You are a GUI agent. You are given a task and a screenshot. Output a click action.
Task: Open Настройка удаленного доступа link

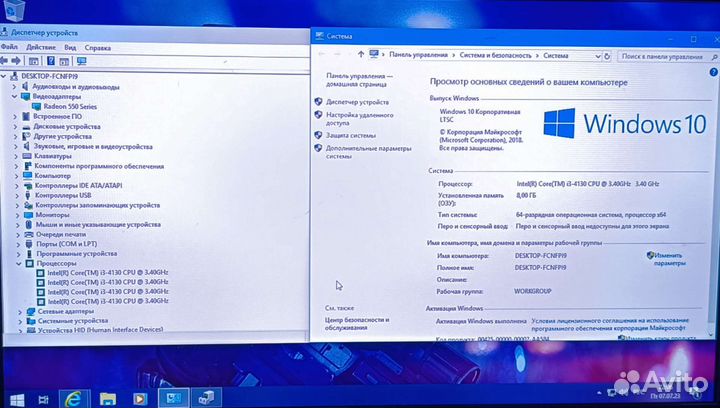coord(360,119)
